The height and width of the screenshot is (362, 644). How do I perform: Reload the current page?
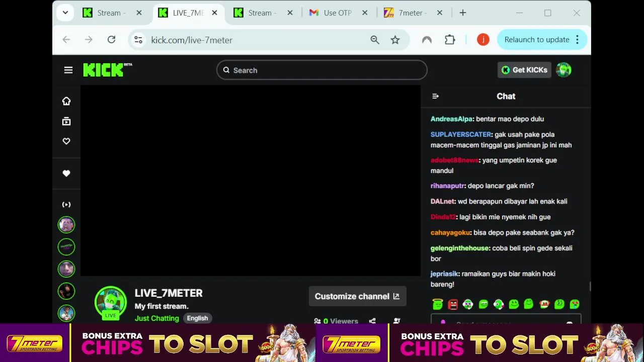[x=111, y=40]
